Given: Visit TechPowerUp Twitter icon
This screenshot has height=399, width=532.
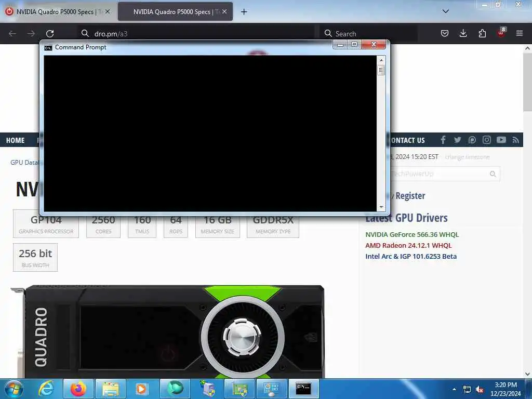Looking at the screenshot, I should click(x=457, y=140).
